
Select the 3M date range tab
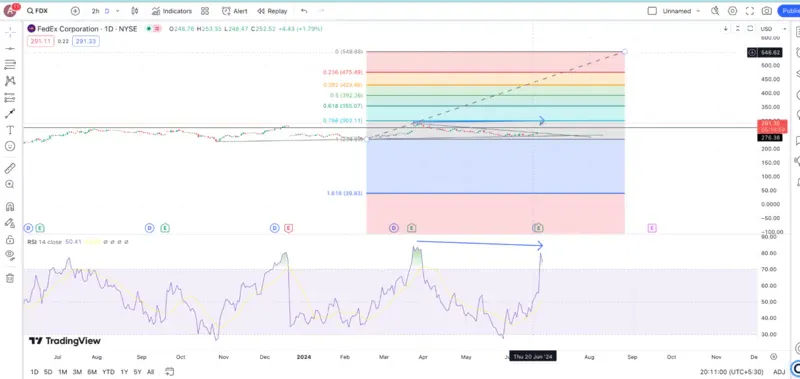77,372
